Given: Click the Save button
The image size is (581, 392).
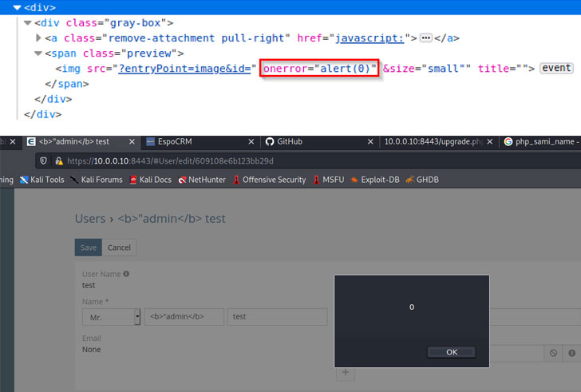Looking at the screenshot, I should point(88,247).
